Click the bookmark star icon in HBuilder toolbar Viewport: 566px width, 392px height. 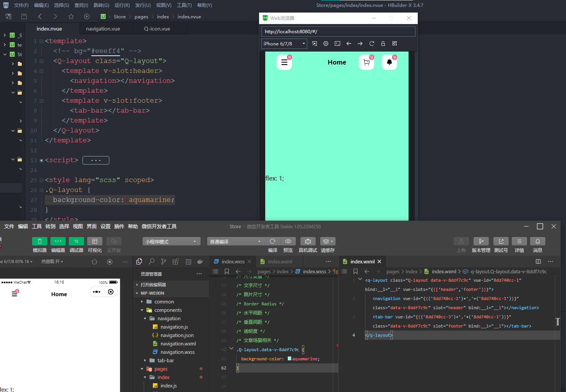click(x=71, y=16)
